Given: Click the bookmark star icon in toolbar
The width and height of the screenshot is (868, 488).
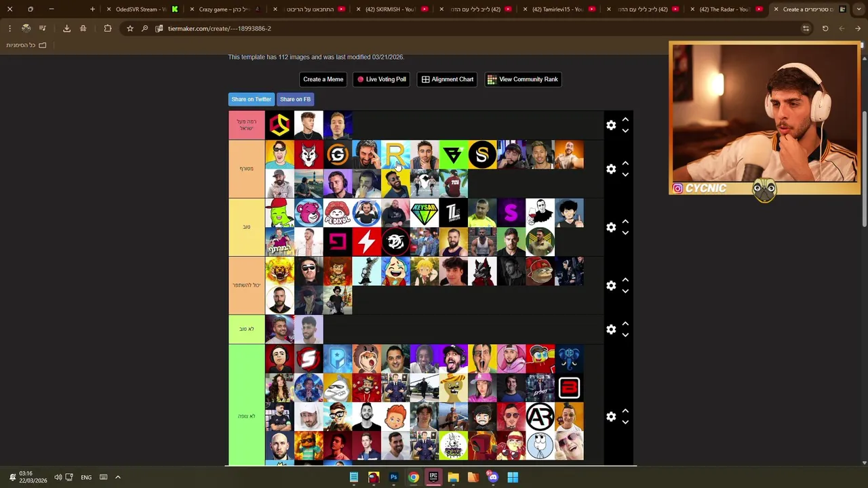Looking at the screenshot, I should pos(130,28).
